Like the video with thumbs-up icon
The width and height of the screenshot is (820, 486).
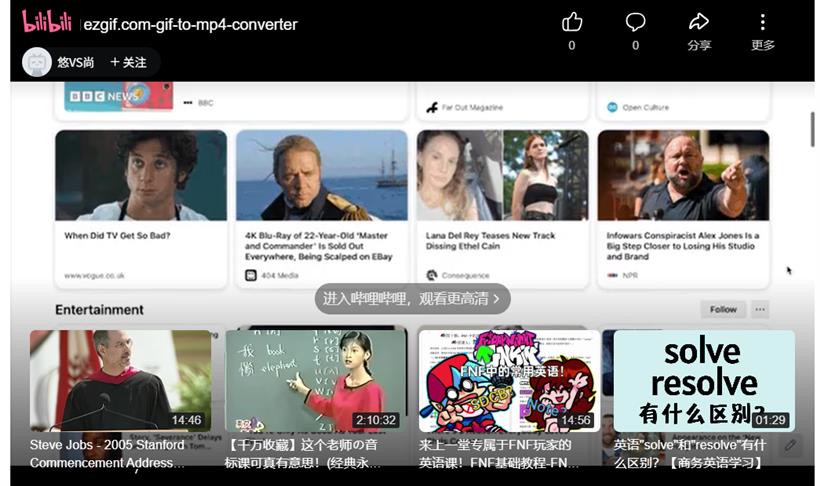click(572, 22)
